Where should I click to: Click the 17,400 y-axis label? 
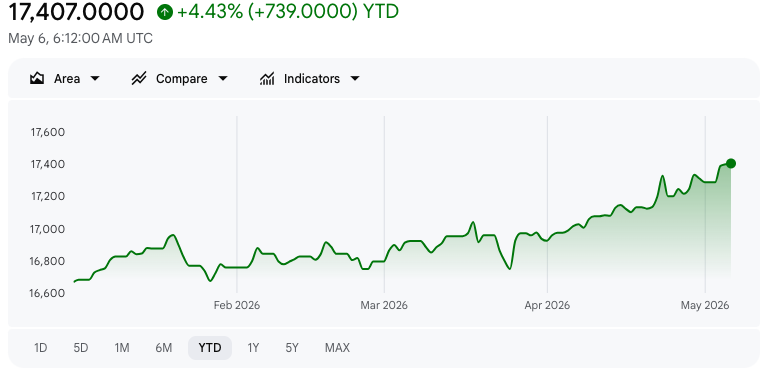click(x=48, y=164)
